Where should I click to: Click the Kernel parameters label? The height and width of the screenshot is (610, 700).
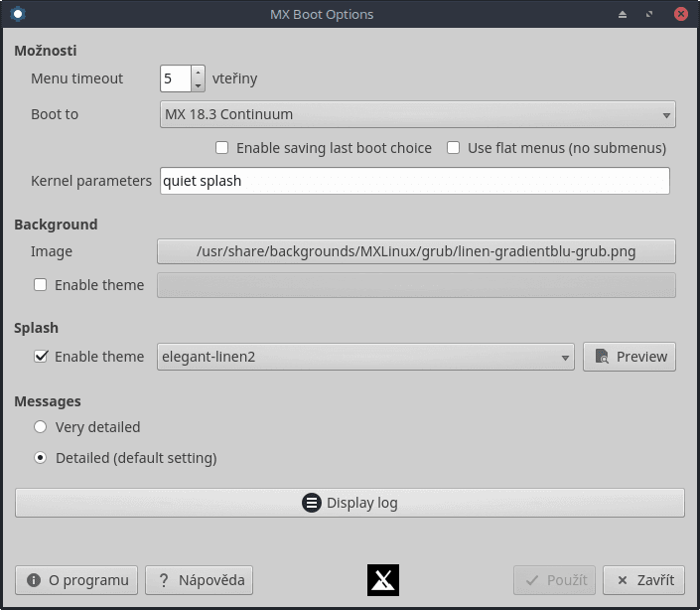click(91, 181)
